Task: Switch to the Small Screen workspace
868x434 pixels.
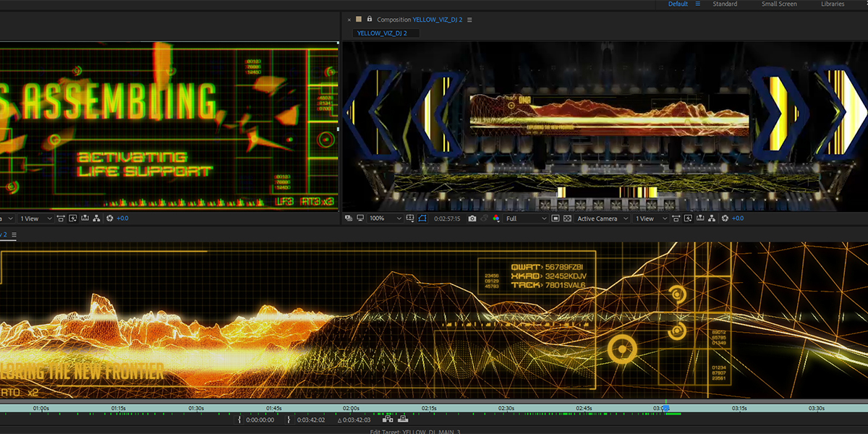Action: [x=779, y=4]
